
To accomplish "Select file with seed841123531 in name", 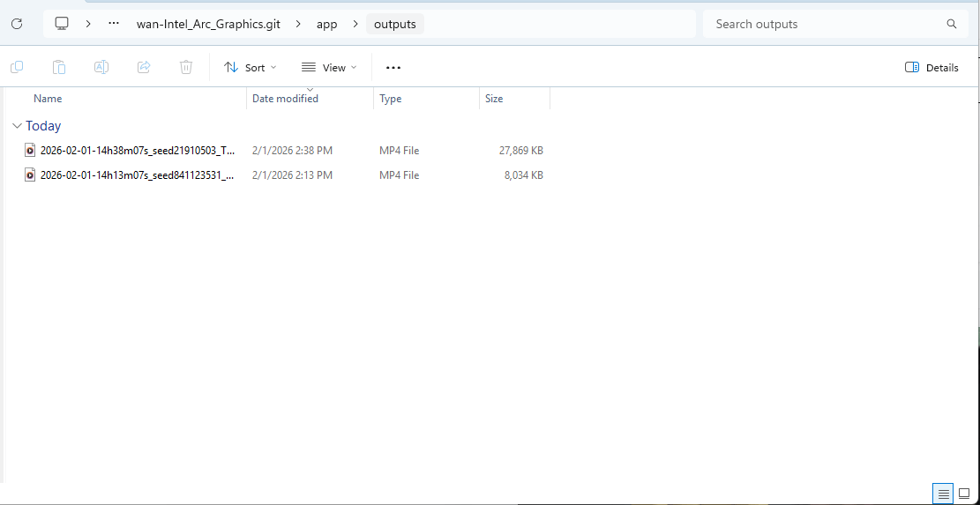I will [138, 175].
